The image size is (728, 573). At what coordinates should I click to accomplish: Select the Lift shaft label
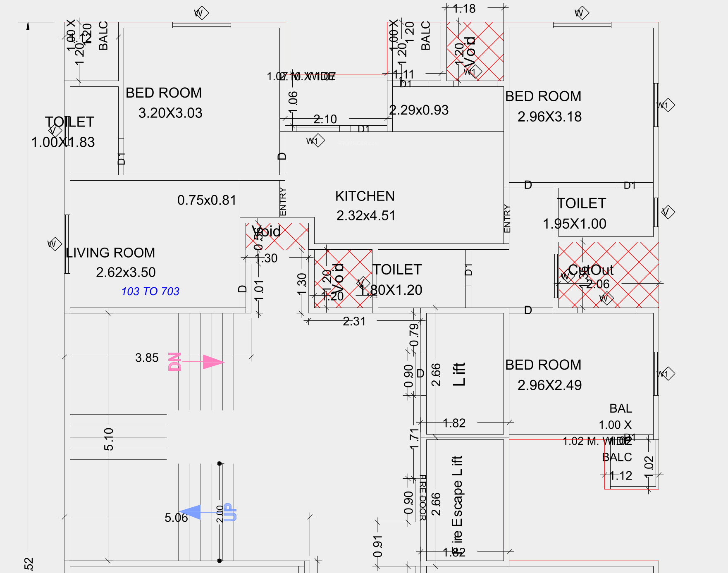coord(459,374)
